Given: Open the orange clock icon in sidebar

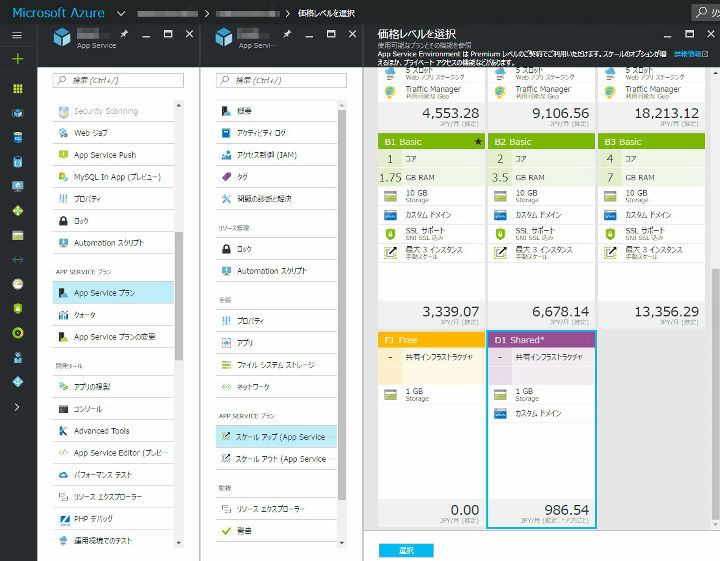Looking at the screenshot, I should coord(17,284).
